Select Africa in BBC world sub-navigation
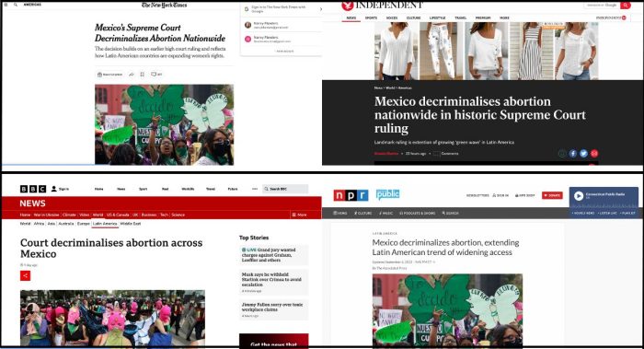 39,224
